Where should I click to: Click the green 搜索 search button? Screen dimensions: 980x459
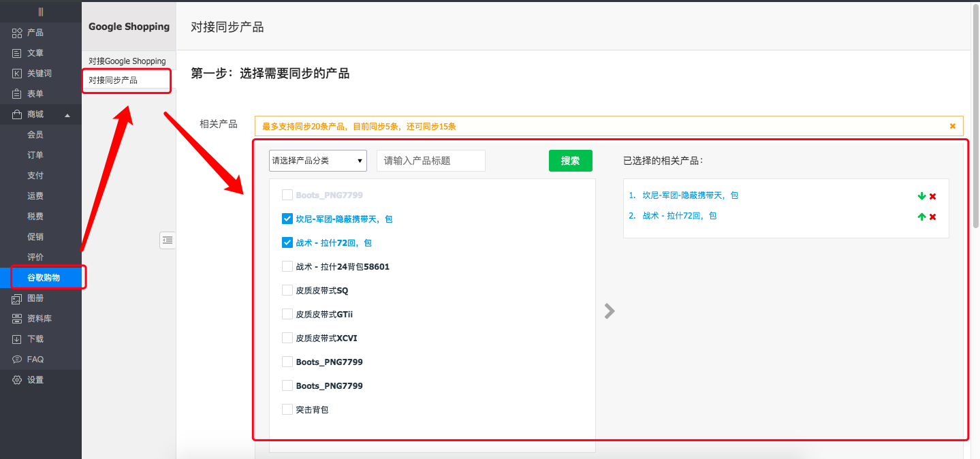tap(570, 160)
